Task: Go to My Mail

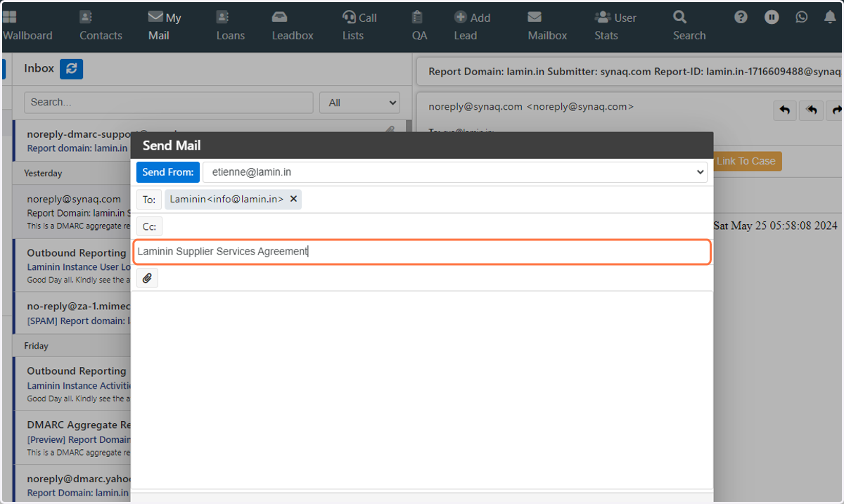Action: 164,27
